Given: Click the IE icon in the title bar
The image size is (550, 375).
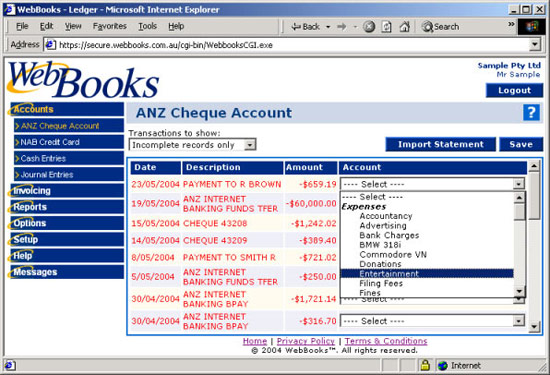Looking at the screenshot, I should click(x=9, y=9).
